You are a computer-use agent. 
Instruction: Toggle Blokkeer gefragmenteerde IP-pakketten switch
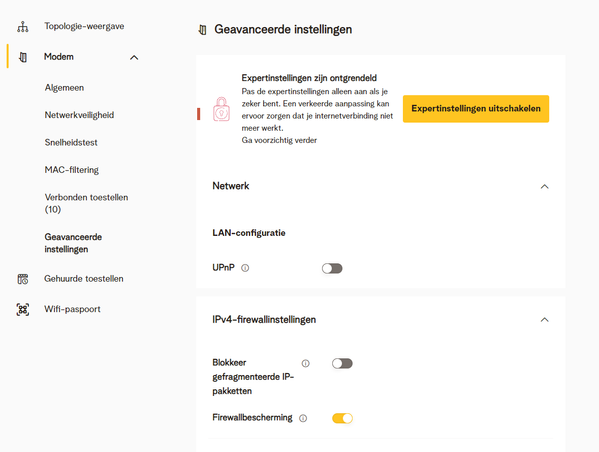[342, 363]
